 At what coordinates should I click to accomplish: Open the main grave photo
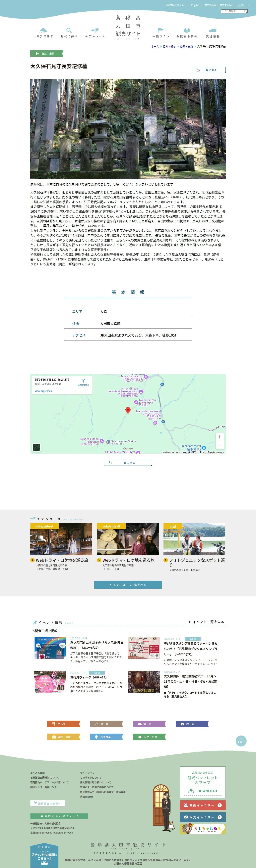(128, 129)
